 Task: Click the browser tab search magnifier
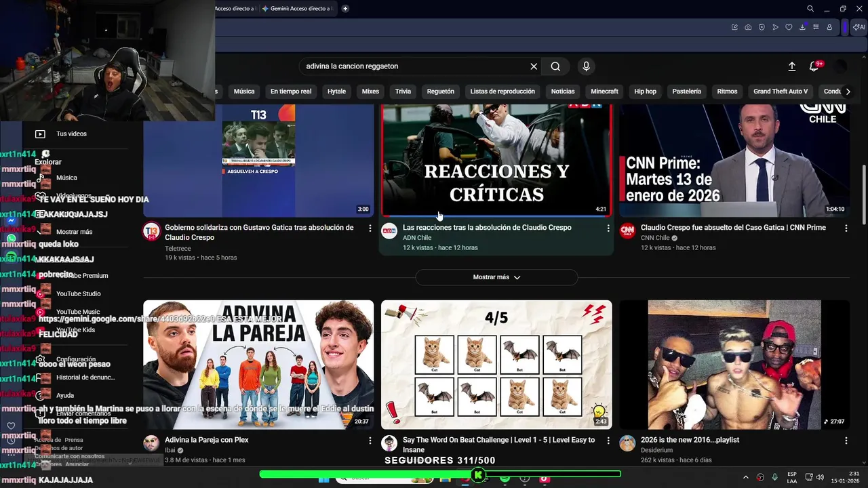pos(810,9)
